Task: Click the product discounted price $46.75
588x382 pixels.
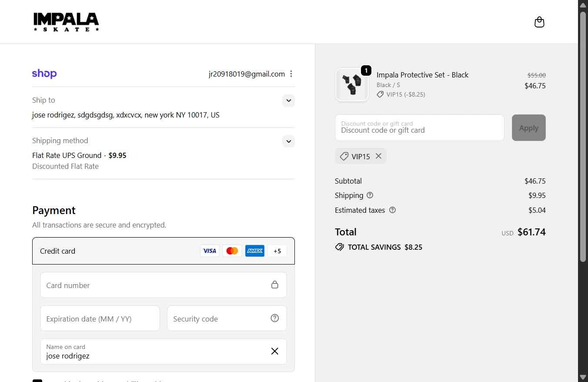Action: 535,86
